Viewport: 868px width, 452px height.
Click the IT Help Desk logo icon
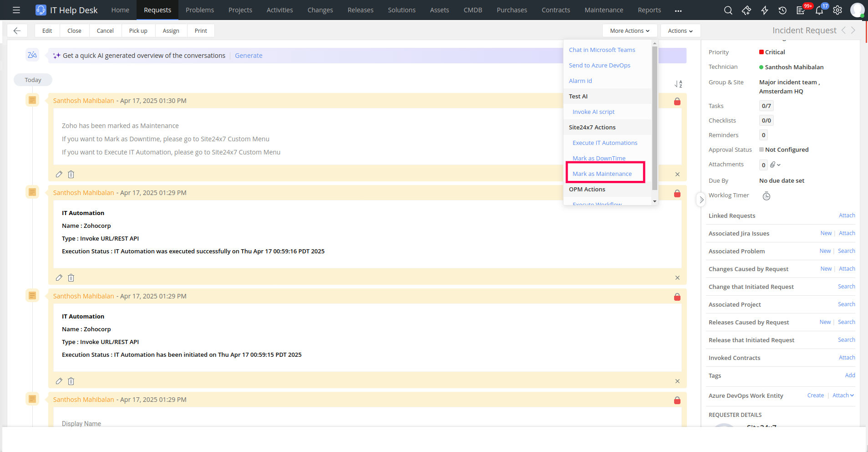click(41, 10)
